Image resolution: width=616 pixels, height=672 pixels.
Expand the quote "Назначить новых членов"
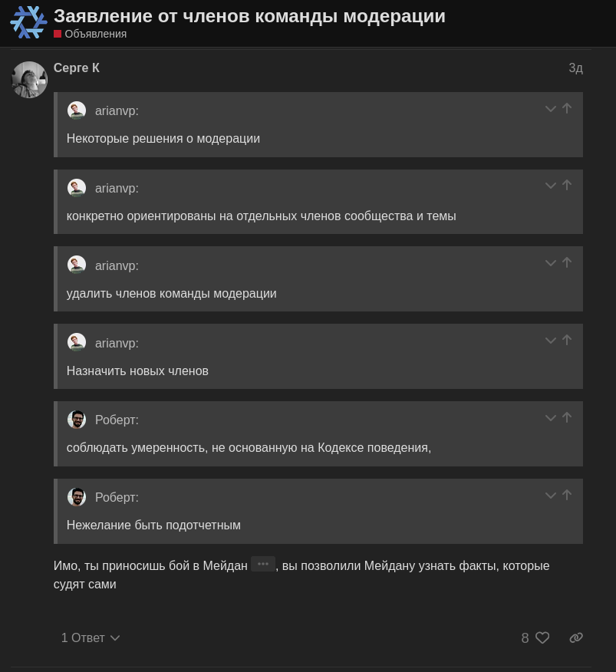550,341
